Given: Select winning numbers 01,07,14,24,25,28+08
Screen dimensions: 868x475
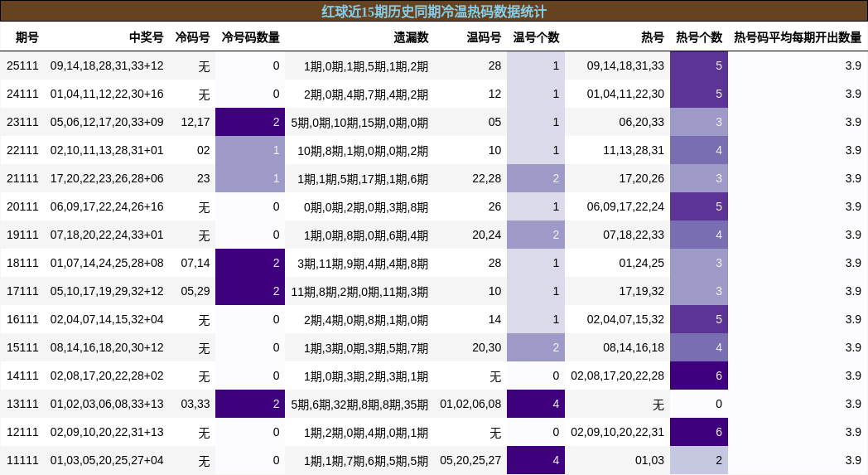Looking at the screenshot, I should [x=107, y=264].
